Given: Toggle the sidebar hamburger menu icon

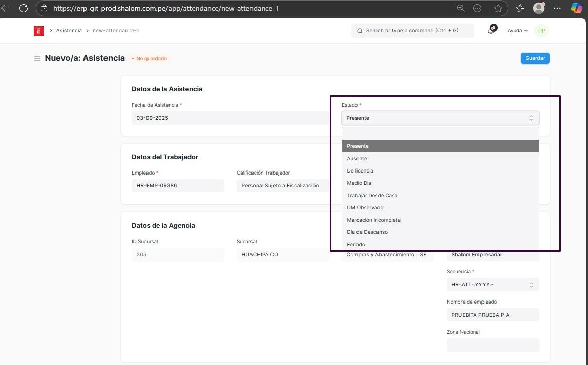Looking at the screenshot, I should pos(37,58).
